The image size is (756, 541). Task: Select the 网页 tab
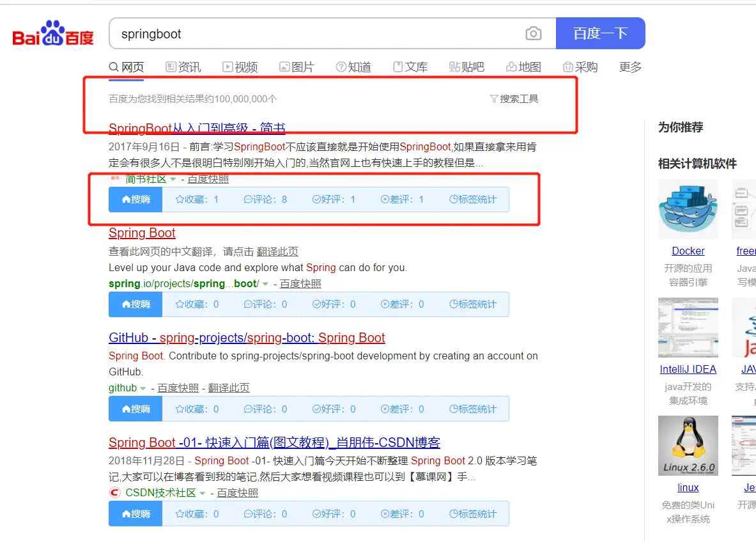click(x=127, y=67)
